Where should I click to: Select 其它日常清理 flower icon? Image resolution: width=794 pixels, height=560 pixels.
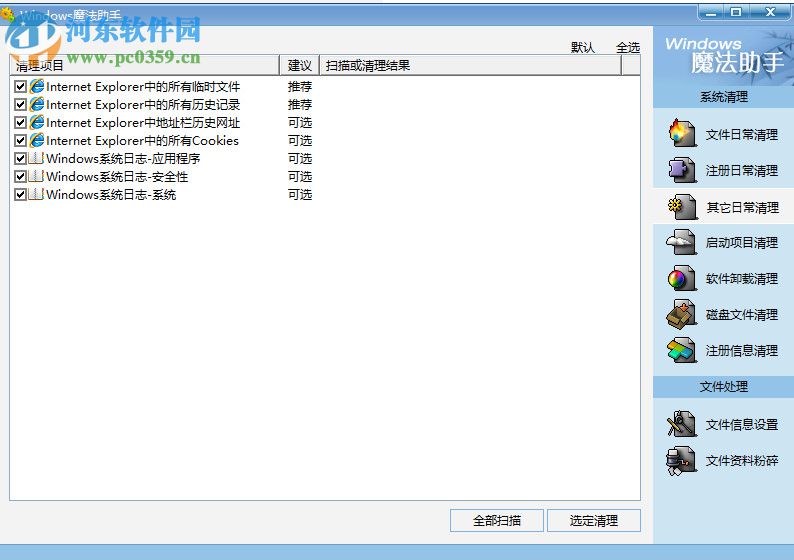[x=682, y=207]
